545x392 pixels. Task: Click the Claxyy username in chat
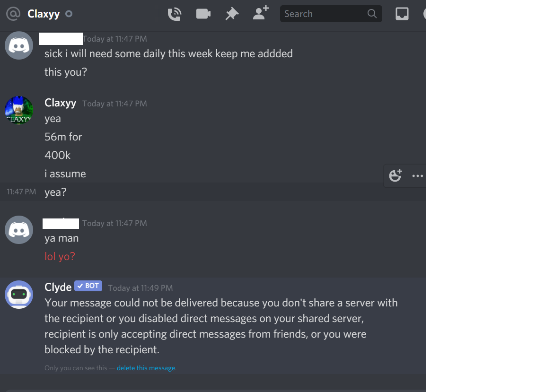click(x=61, y=103)
